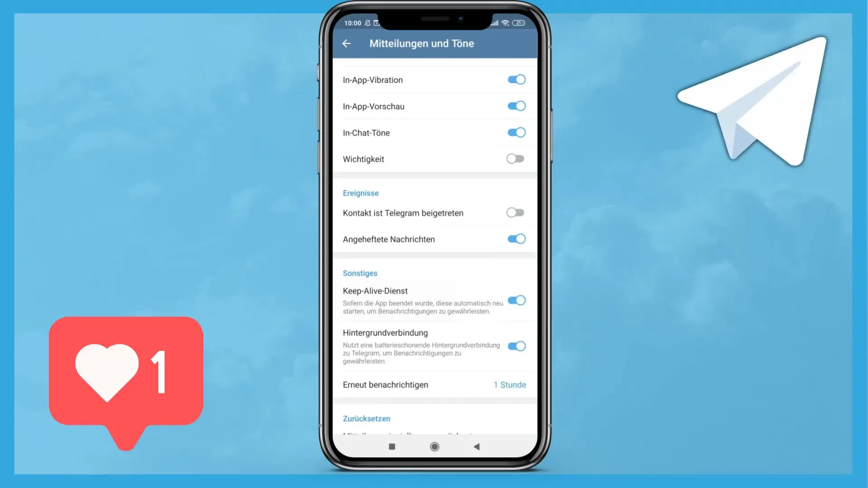Tap the home button icon
Screen dimensions: 868x488
[434, 446]
